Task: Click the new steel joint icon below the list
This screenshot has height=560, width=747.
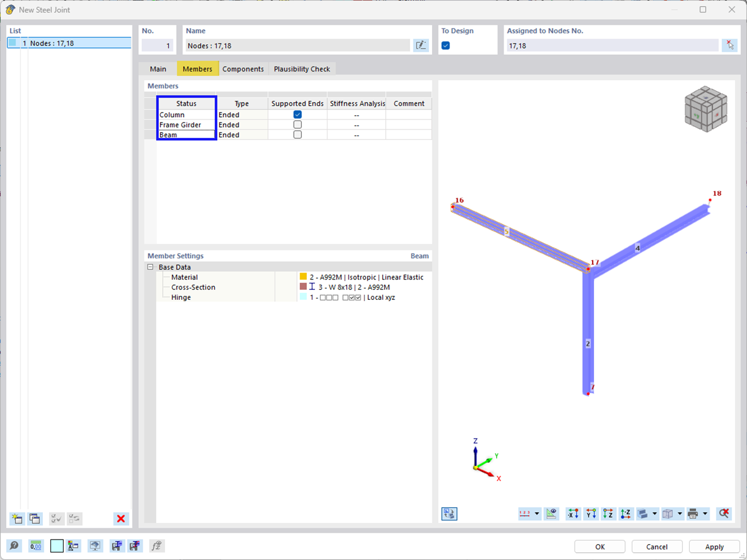Action: pos(17,518)
